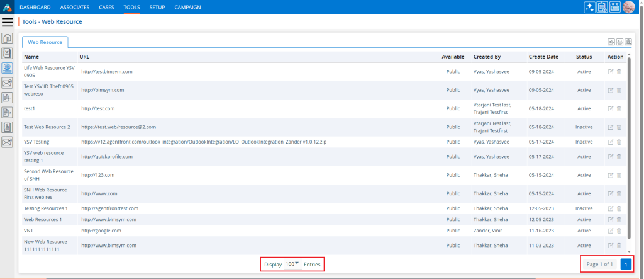This screenshot has width=644, height=279.
Task: Select the highlighted web resource globe sidebar icon
Action: tap(8, 68)
